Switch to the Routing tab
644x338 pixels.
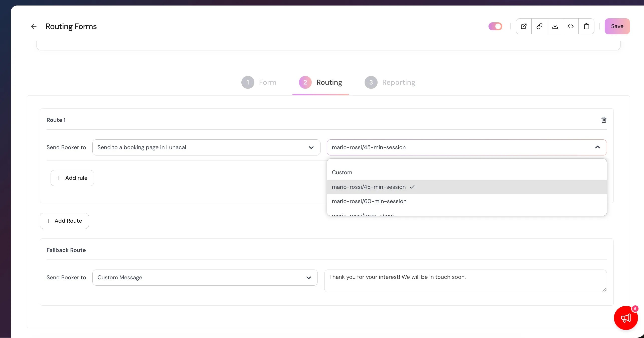tap(320, 82)
